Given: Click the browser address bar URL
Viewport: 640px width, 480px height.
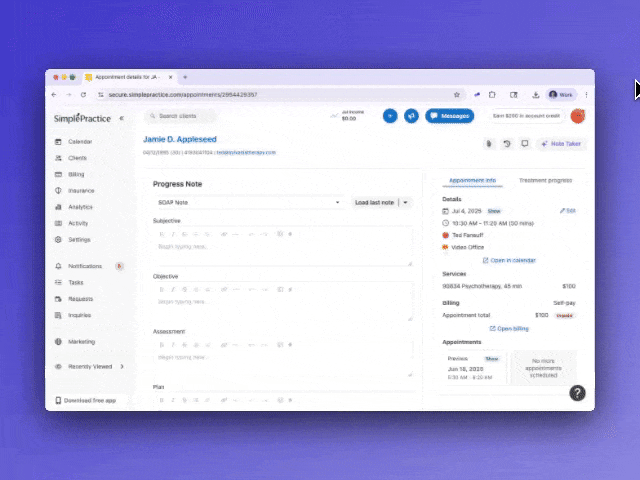Looking at the screenshot, I should 183,95.
